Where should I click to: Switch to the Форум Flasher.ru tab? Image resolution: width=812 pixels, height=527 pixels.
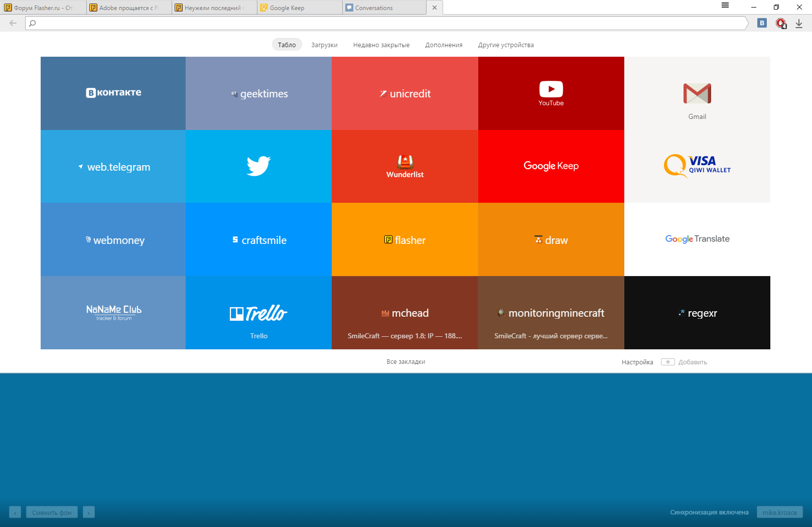[43, 8]
